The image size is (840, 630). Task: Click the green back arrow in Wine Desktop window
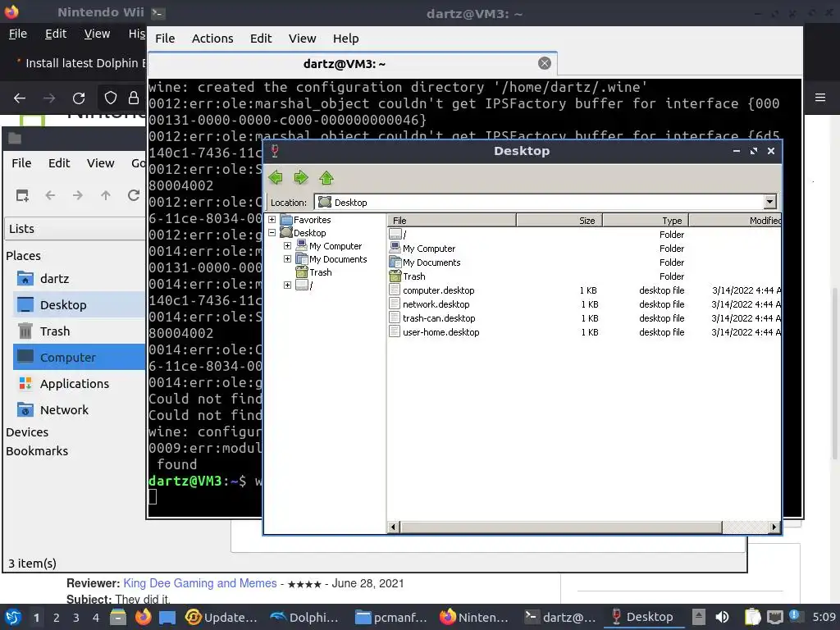276,177
